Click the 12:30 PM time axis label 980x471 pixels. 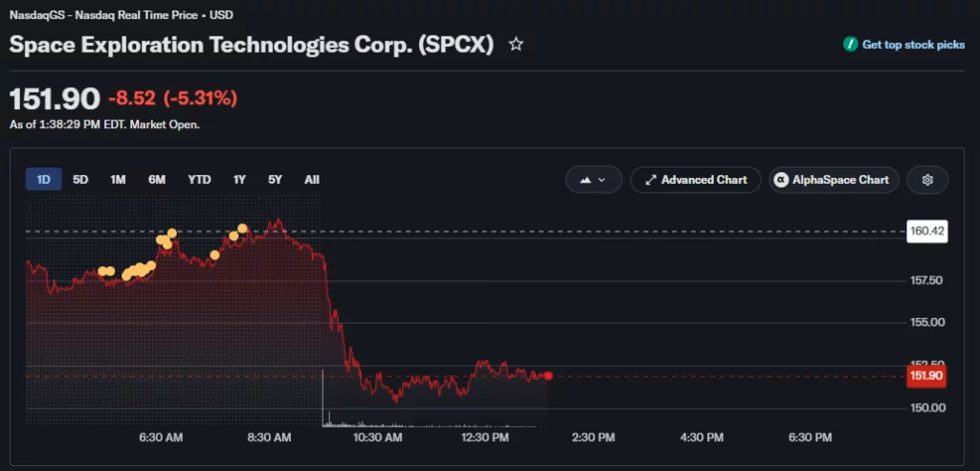coord(485,437)
